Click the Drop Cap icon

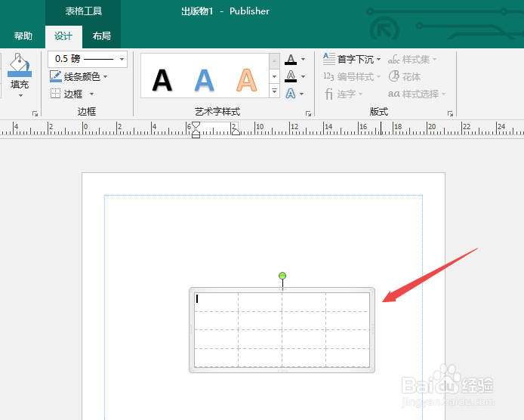pyautogui.click(x=329, y=59)
